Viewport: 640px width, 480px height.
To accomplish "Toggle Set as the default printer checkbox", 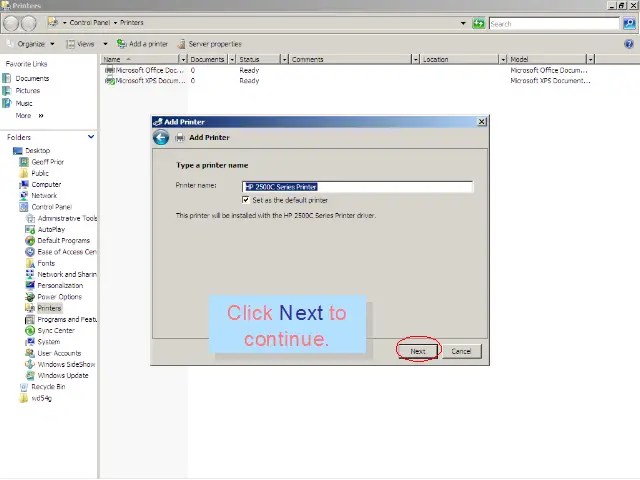I will tap(246, 200).
